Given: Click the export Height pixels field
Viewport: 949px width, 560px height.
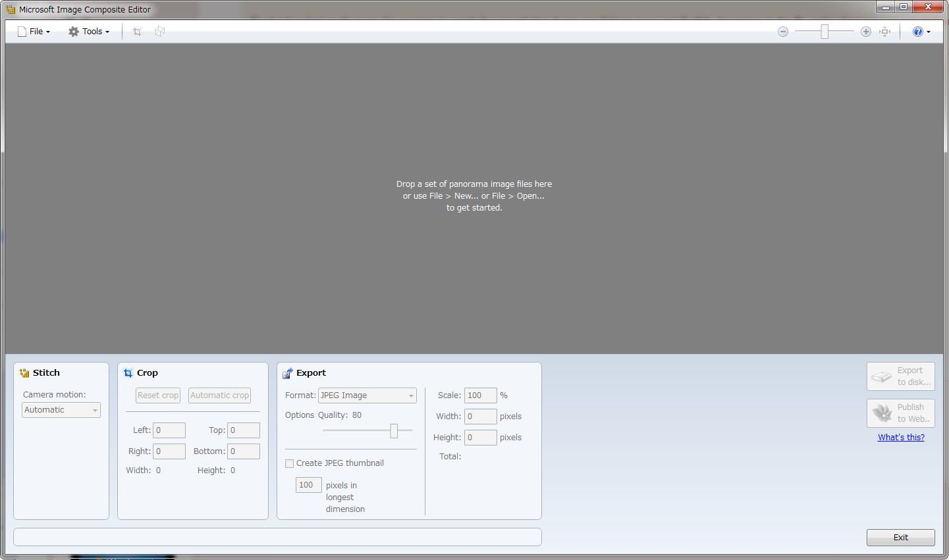Looking at the screenshot, I should click(x=481, y=438).
